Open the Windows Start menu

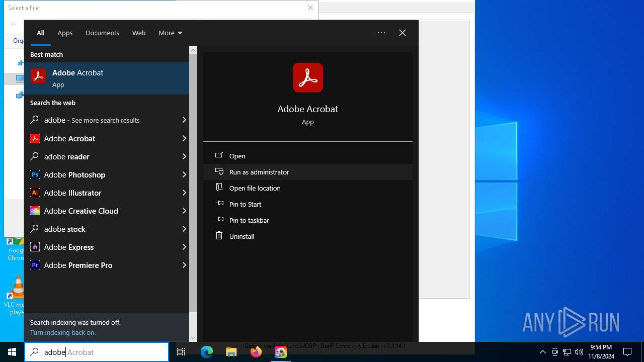[12, 352]
